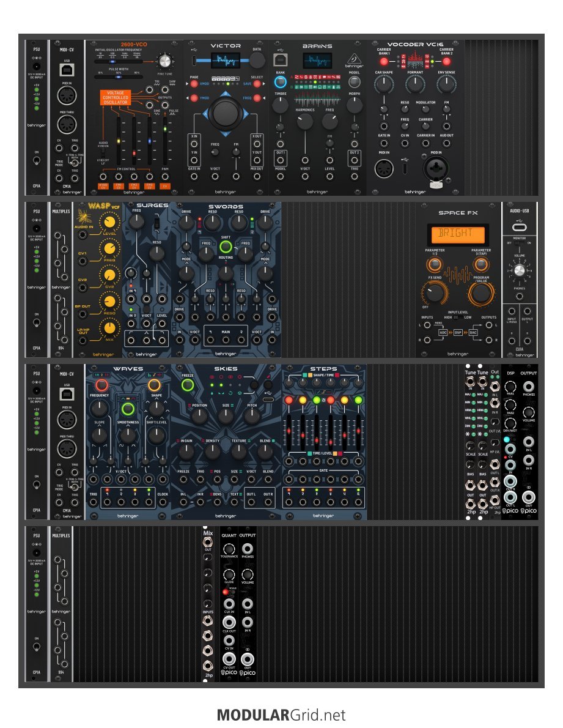Click the Victor module DATA knob
The image size is (563, 728).
(x=257, y=61)
